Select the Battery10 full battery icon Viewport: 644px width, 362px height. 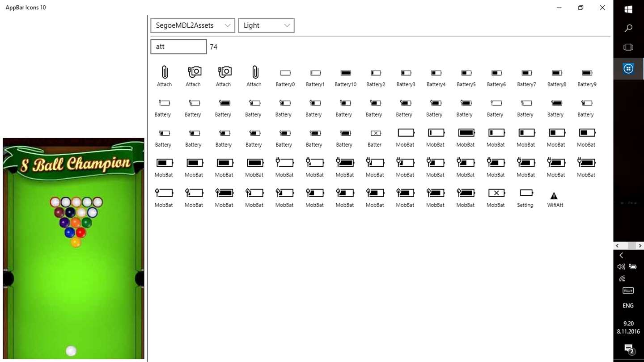tap(346, 72)
